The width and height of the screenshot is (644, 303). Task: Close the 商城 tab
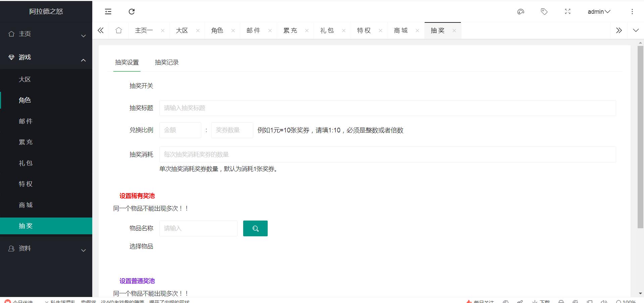pyautogui.click(x=417, y=31)
